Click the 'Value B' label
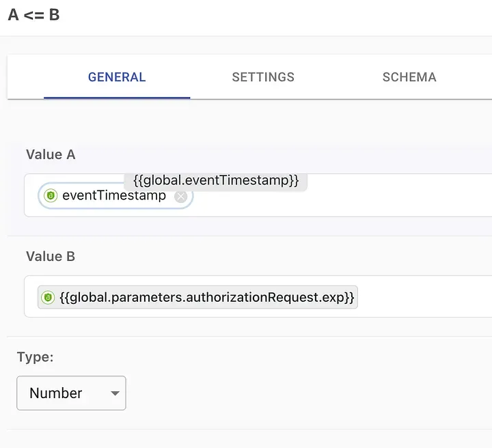Image resolution: width=492 pixels, height=448 pixels. [51, 257]
